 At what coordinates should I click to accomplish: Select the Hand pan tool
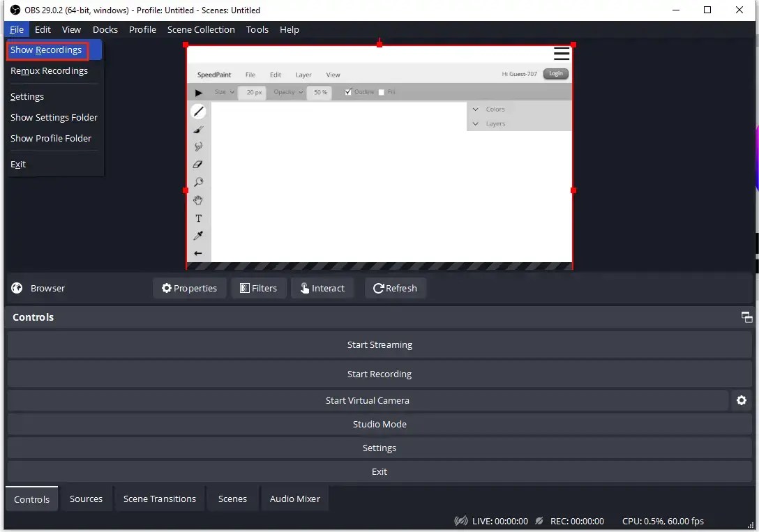point(198,200)
